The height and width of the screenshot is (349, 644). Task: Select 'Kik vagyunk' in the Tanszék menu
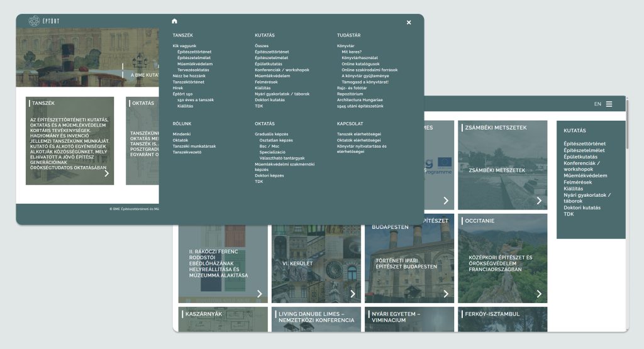tap(184, 46)
